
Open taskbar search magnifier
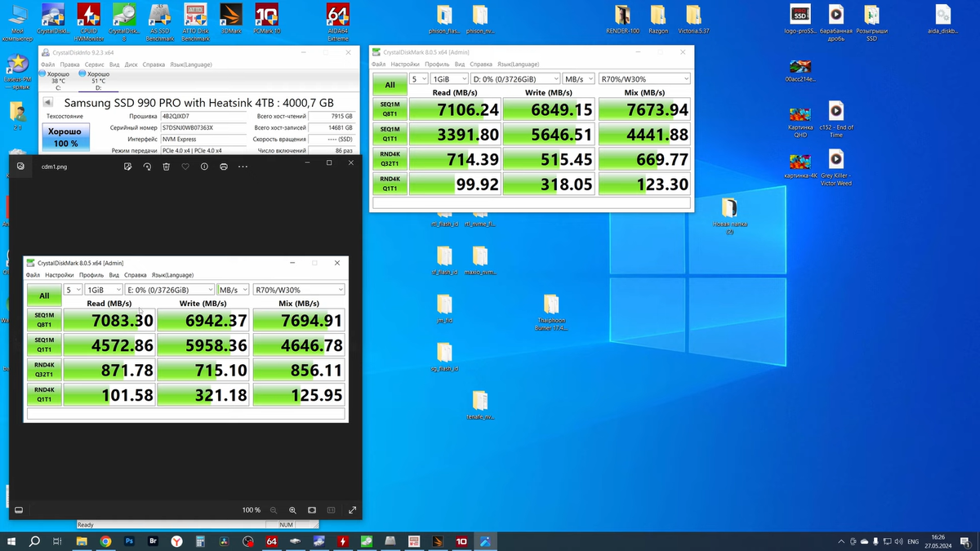coord(34,541)
